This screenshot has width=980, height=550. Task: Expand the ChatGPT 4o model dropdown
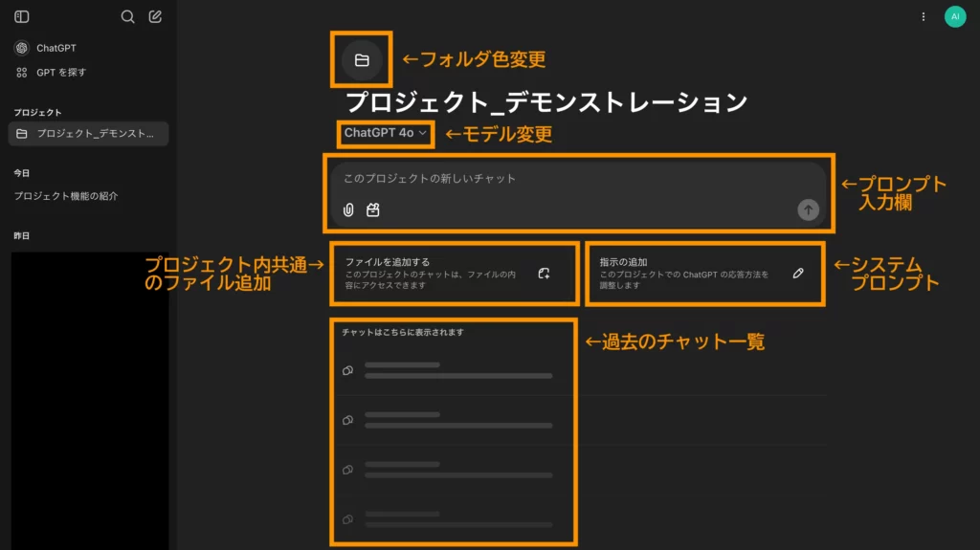(x=385, y=133)
